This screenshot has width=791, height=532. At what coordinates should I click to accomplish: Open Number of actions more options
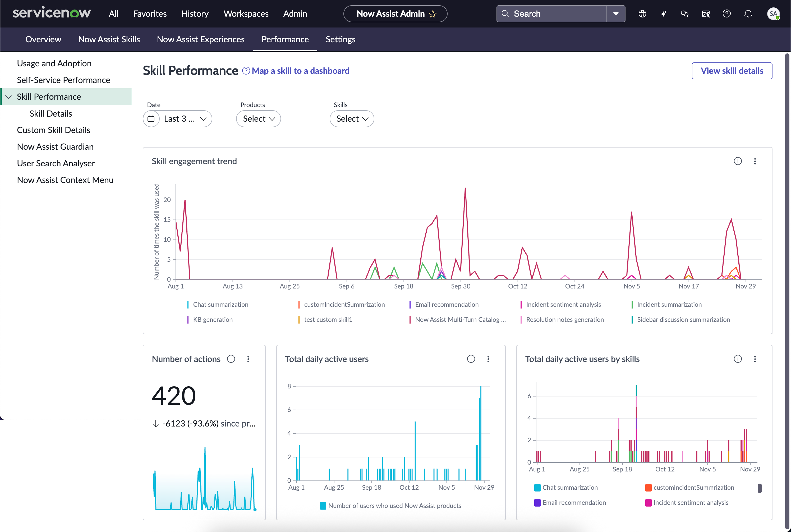click(248, 359)
